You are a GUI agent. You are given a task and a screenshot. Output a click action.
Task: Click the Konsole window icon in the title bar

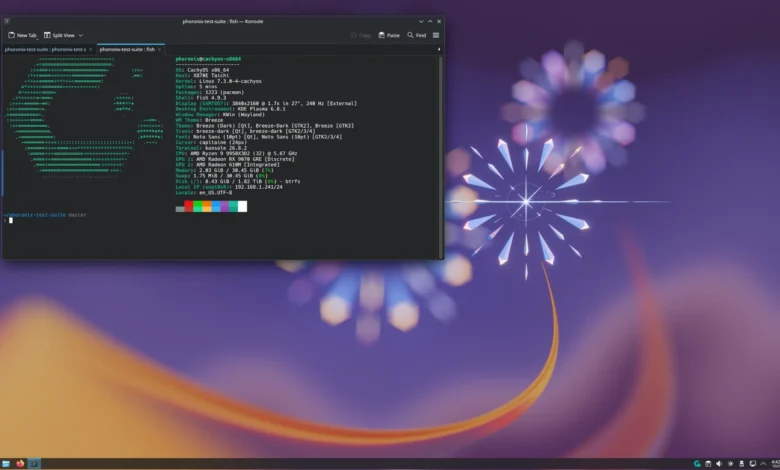pos(7,21)
